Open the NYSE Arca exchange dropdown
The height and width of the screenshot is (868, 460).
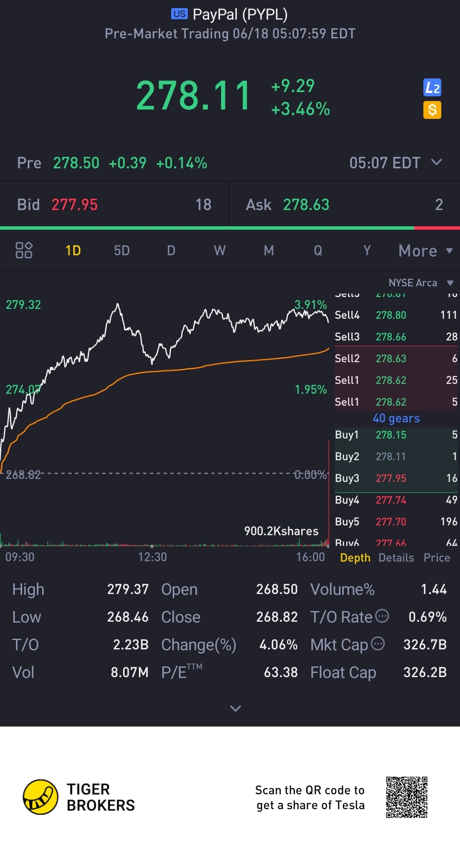click(x=421, y=283)
